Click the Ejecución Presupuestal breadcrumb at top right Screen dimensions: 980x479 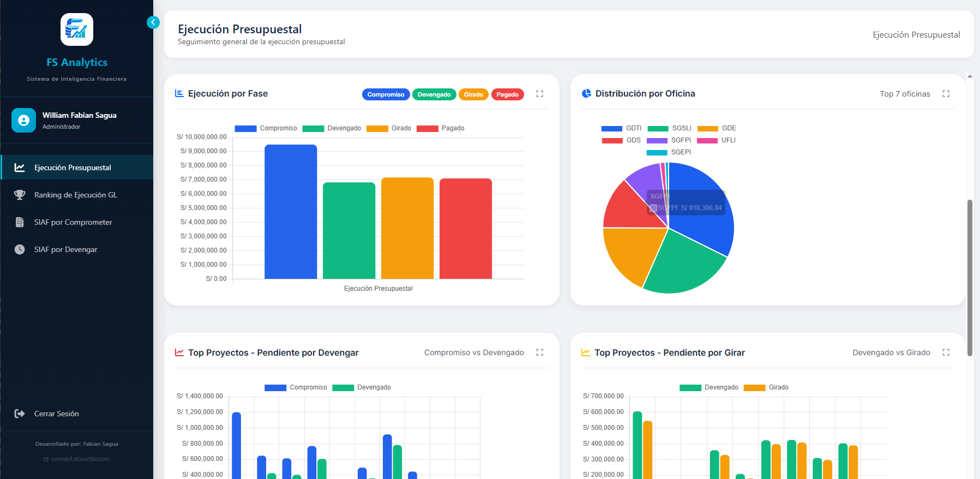(x=916, y=34)
